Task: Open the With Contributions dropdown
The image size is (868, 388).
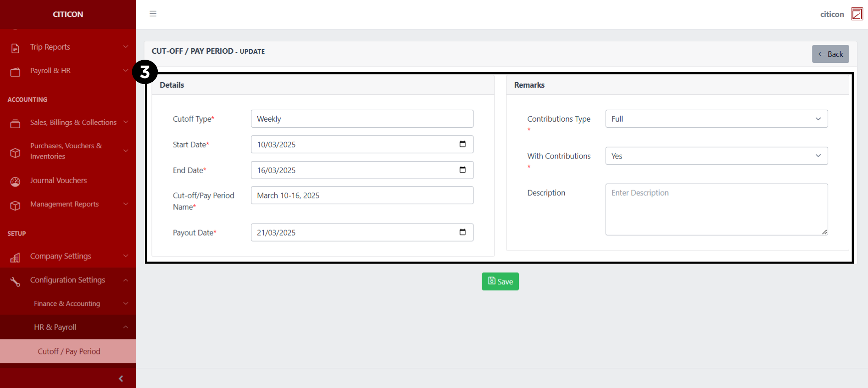Action: [x=716, y=156]
